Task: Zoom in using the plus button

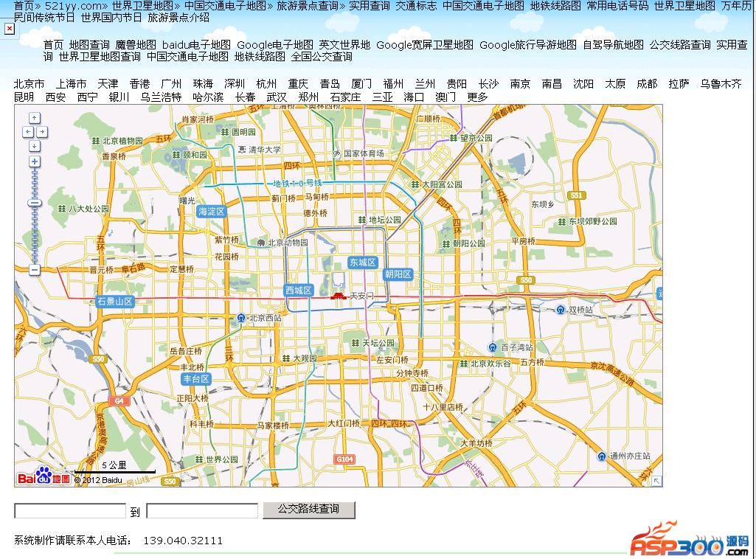Action: pos(35,162)
